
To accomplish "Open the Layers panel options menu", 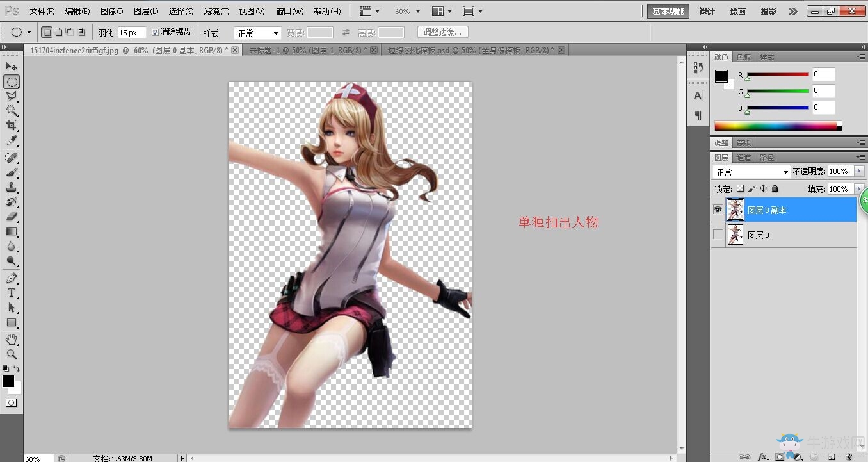I will click(860, 157).
